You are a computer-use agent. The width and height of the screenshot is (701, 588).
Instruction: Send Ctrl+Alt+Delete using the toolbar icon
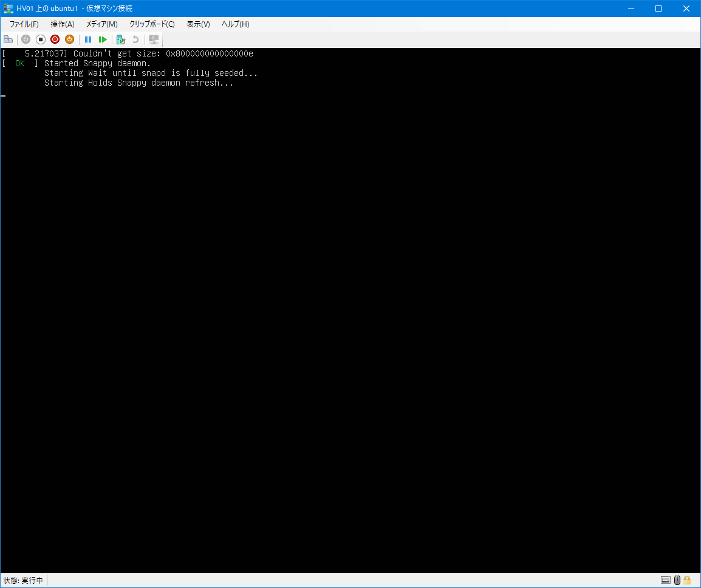[8, 39]
